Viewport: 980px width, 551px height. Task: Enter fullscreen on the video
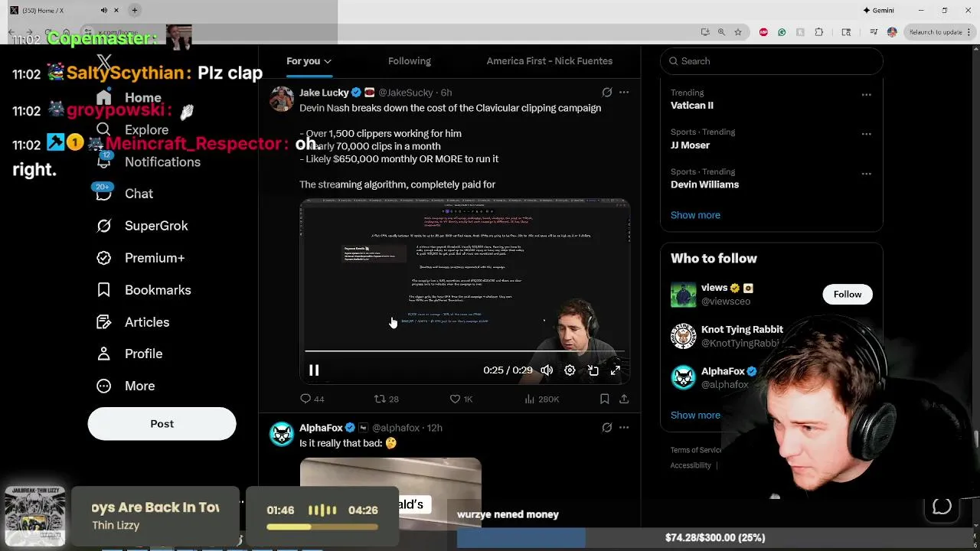(616, 370)
